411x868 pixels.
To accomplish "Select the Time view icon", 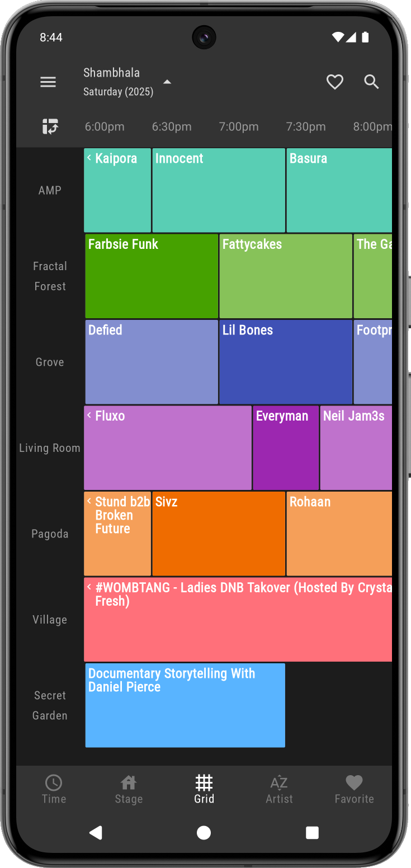I will [54, 789].
